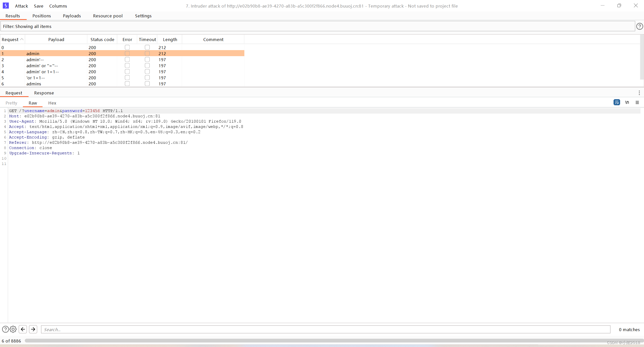644x347 pixels.
Task: Select the row with payload 'or 1=1--
Action: 122,78
